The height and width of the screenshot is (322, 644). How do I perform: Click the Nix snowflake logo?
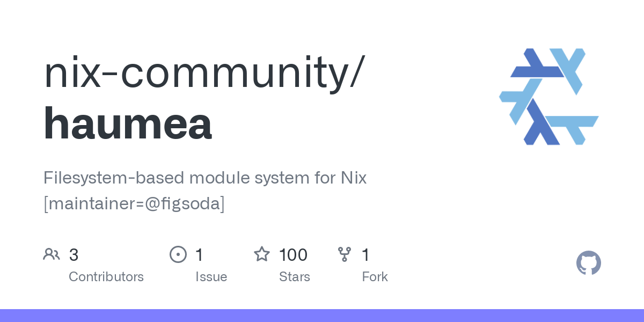coord(548,97)
